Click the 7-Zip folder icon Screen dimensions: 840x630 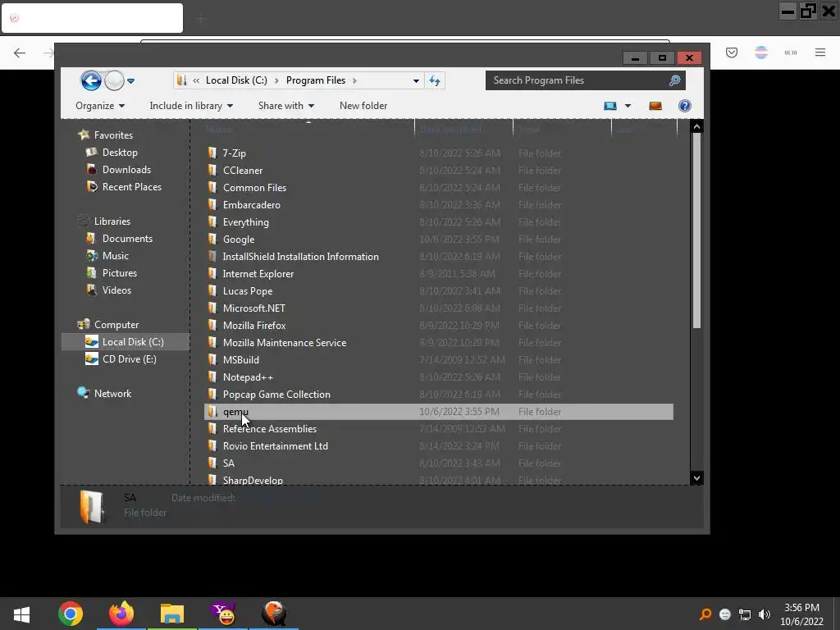coord(212,153)
